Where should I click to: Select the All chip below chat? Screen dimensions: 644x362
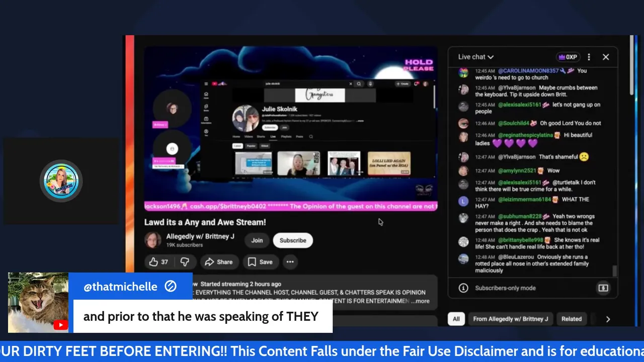click(456, 319)
